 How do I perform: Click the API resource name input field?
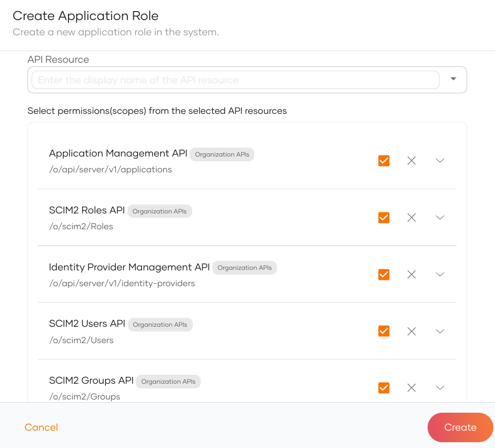pyautogui.click(x=234, y=80)
